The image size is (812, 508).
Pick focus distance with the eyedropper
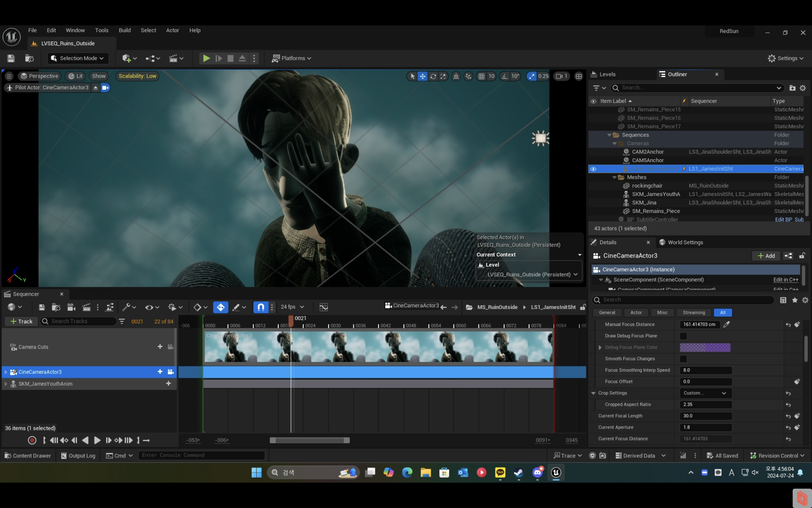point(726,325)
